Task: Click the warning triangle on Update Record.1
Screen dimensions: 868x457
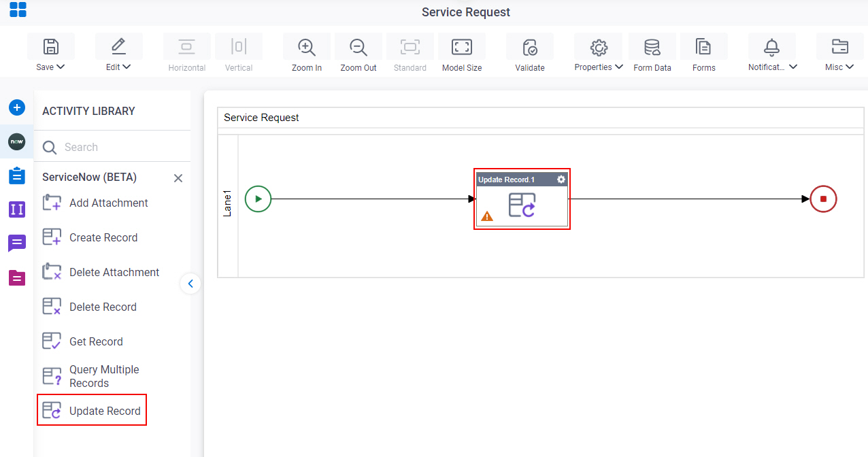Action: click(487, 216)
